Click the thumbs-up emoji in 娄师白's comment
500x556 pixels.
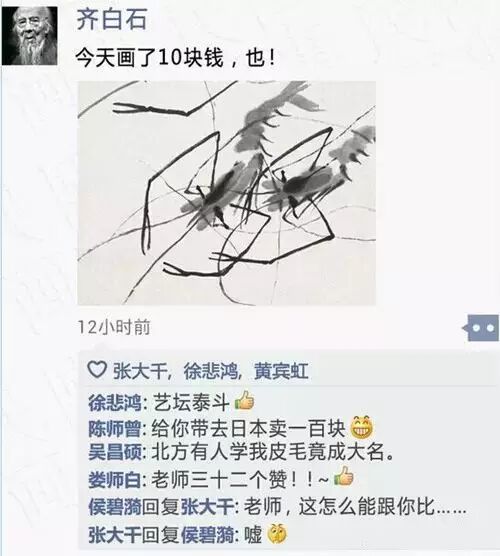pos(343,477)
